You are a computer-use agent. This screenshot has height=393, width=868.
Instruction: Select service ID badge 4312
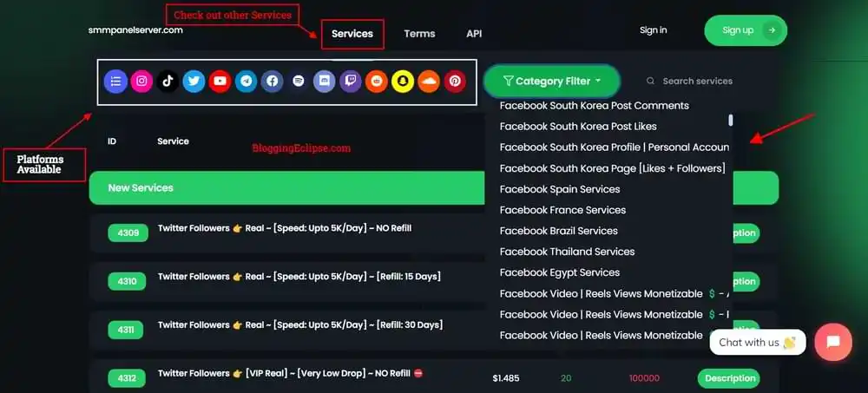(127, 378)
